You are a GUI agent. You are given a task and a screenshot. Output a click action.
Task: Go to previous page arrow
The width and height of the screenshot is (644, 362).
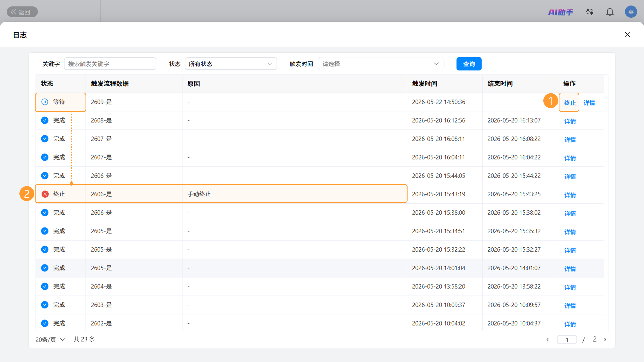[x=548, y=340]
